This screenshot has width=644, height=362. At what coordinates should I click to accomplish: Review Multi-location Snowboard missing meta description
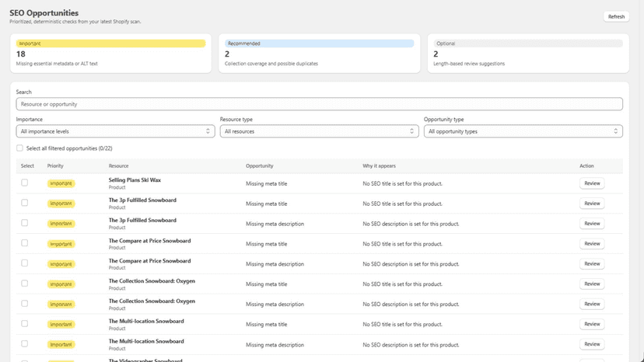[x=592, y=344]
